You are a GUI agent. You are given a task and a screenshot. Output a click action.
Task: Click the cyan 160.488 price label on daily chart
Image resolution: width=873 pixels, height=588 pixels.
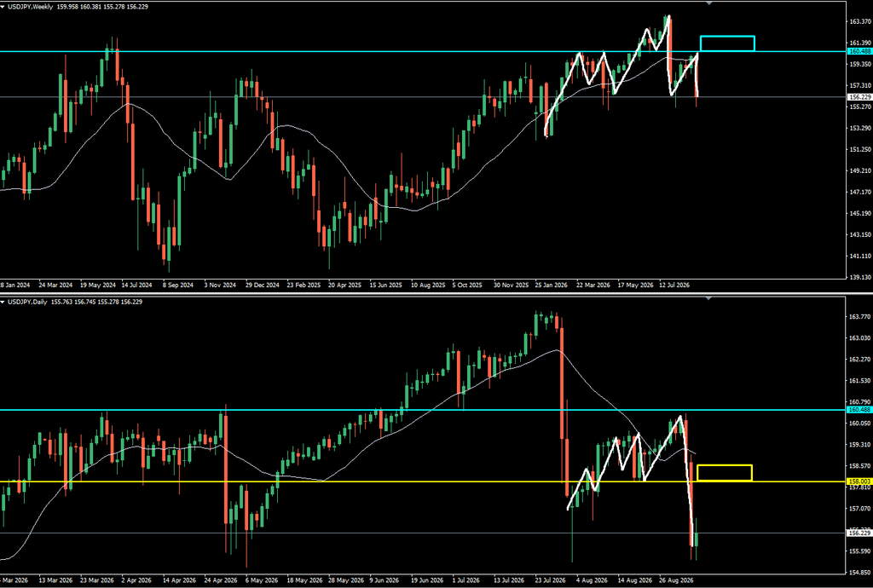[859, 409]
